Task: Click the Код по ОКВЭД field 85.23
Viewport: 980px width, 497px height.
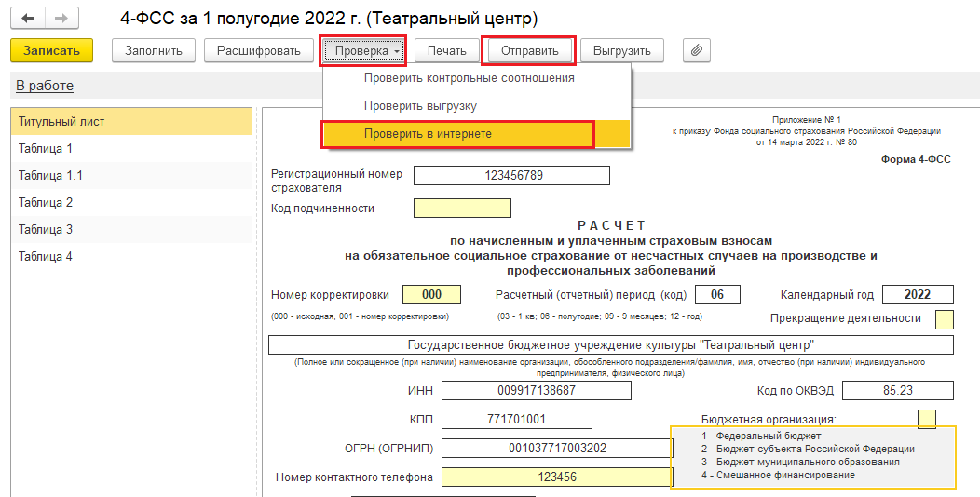Action: pos(898,390)
